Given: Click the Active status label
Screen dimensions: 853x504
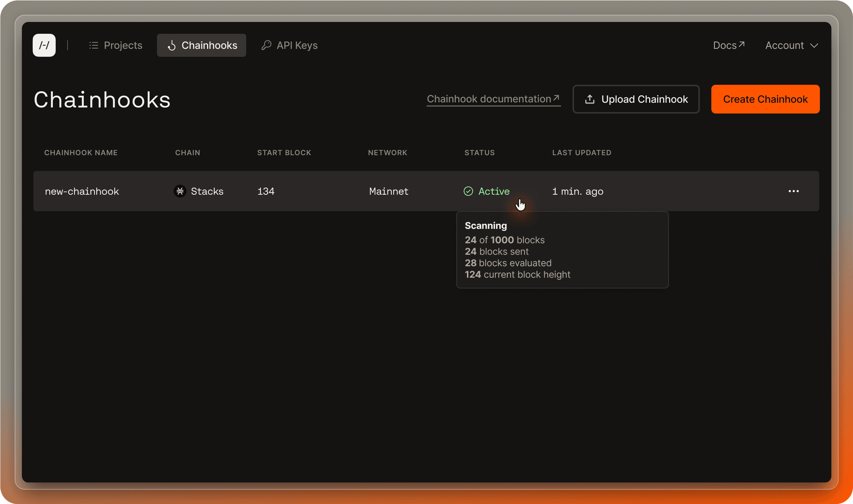Looking at the screenshot, I should tap(494, 191).
